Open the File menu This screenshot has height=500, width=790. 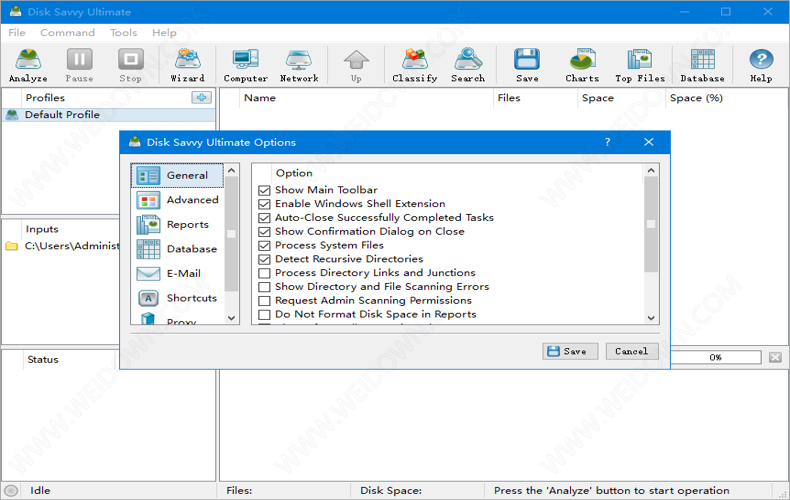point(17,33)
